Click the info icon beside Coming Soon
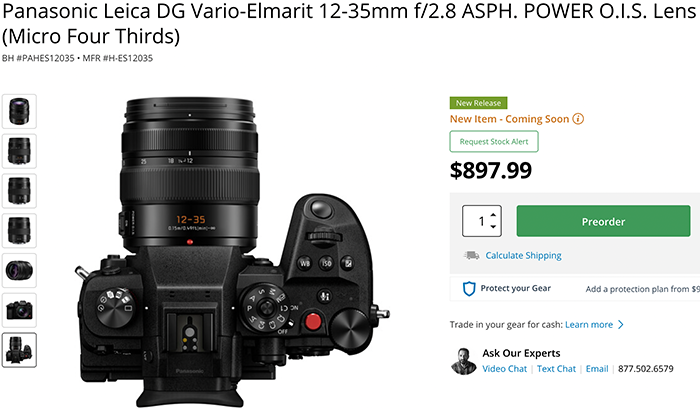 [x=578, y=119]
